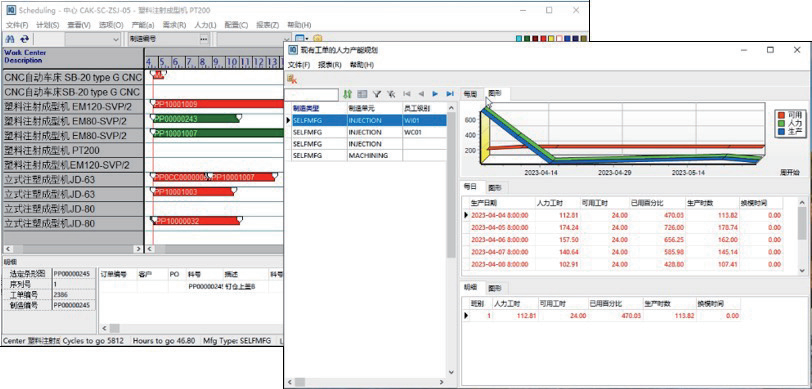Select the 明细 tab above 班别 table
The image size is (812, 389).
(471, 287)
